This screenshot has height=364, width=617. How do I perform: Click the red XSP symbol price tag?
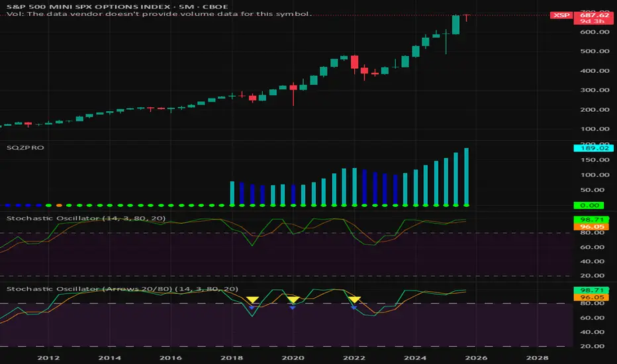click(561, 15)
